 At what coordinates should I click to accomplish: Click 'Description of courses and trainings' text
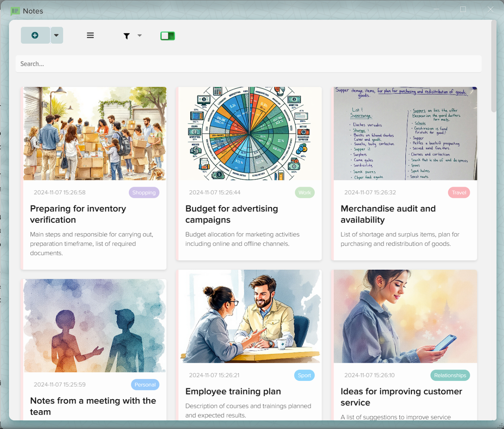[x=248, y=411]
